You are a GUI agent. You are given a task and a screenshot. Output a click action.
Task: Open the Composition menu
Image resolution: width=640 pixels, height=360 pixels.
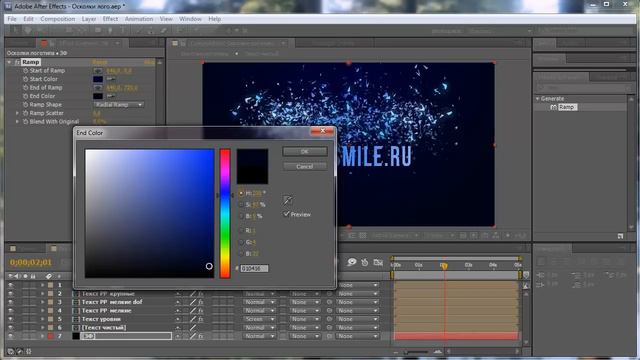pos(58,19)
